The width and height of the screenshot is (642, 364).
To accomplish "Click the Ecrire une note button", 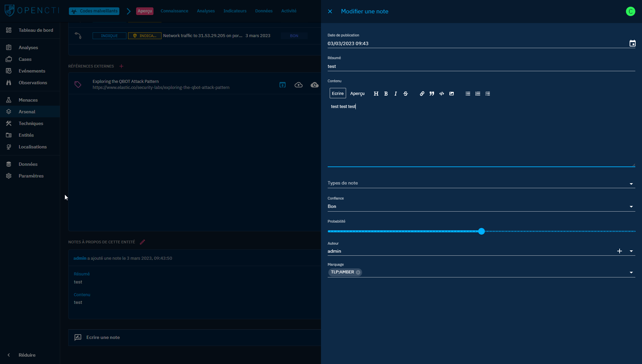I will 103,337.
